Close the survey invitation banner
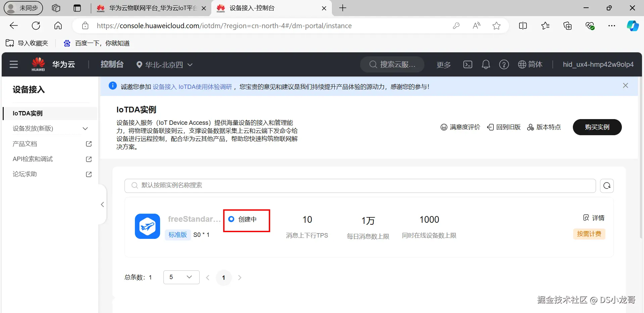644x313 pixels. (x=626, y=86)
